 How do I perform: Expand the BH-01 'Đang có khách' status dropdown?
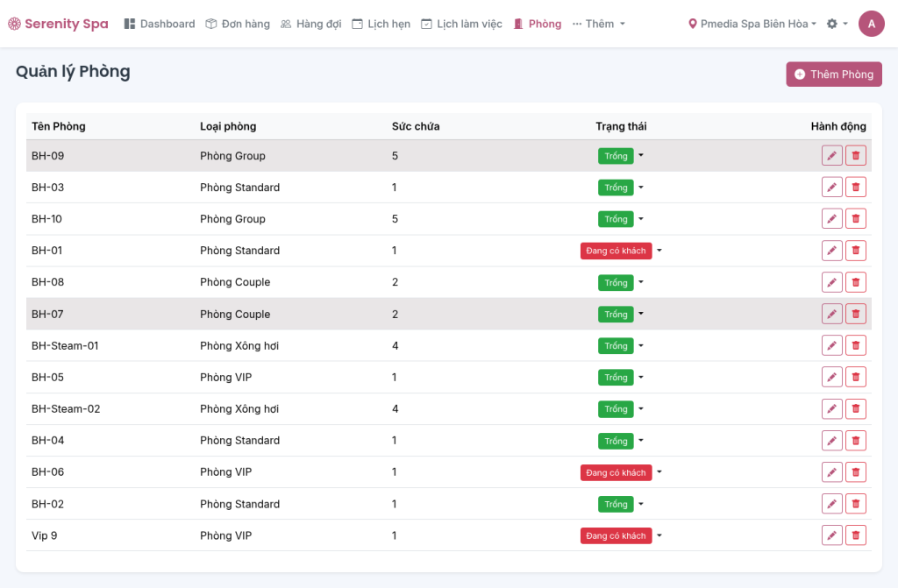tap(659, 251)
